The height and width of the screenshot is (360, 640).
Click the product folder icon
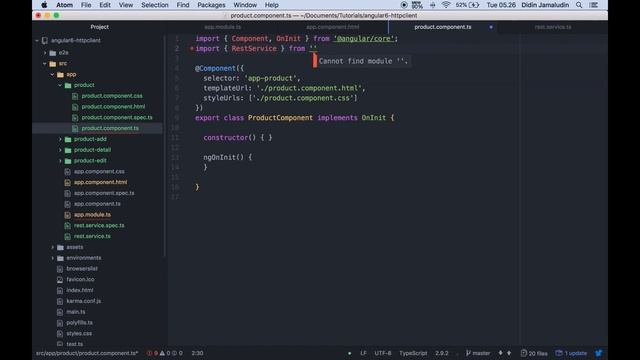[x=68, y=85]
